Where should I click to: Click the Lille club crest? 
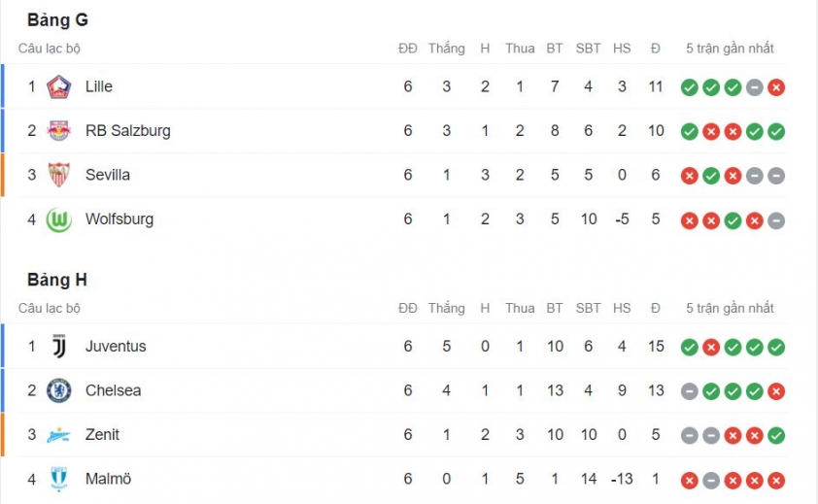tap(59, 86)
